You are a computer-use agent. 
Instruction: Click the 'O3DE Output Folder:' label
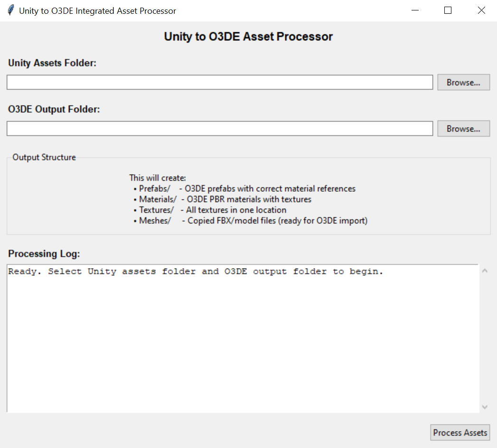(x=54, y=109)
